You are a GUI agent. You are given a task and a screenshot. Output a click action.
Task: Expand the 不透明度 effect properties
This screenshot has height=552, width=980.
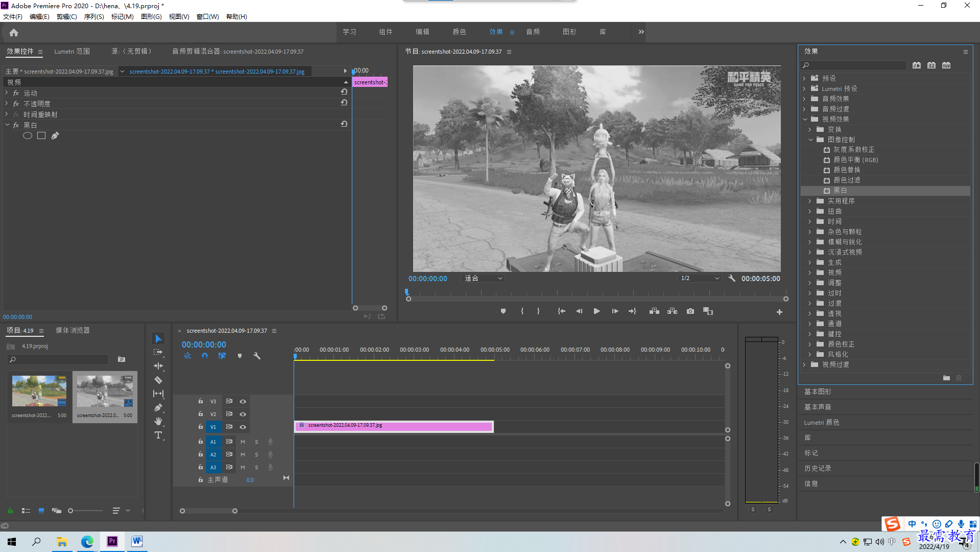pos(7,104)
